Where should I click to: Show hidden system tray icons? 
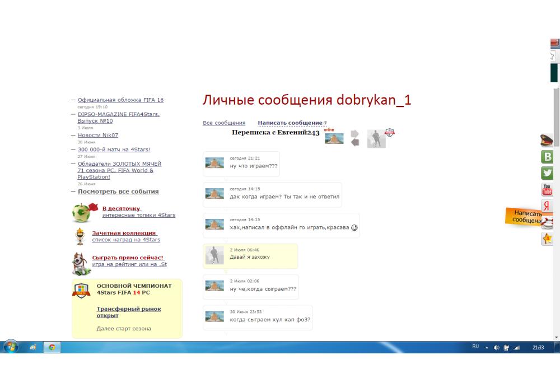487,347
